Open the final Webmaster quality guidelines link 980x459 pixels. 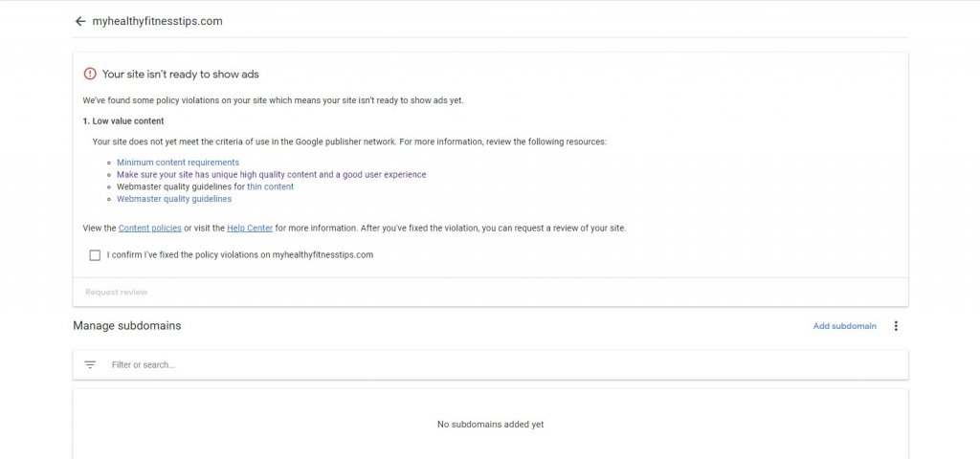(174, 199)
